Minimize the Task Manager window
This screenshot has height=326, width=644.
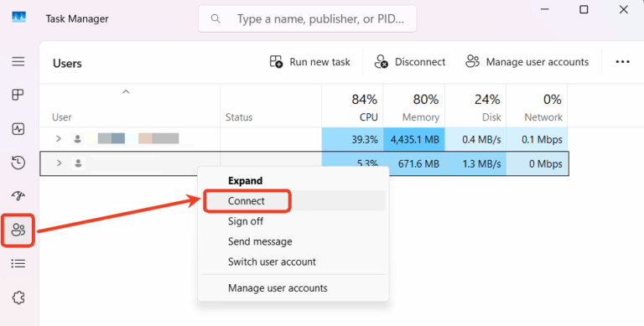[544, 9]
